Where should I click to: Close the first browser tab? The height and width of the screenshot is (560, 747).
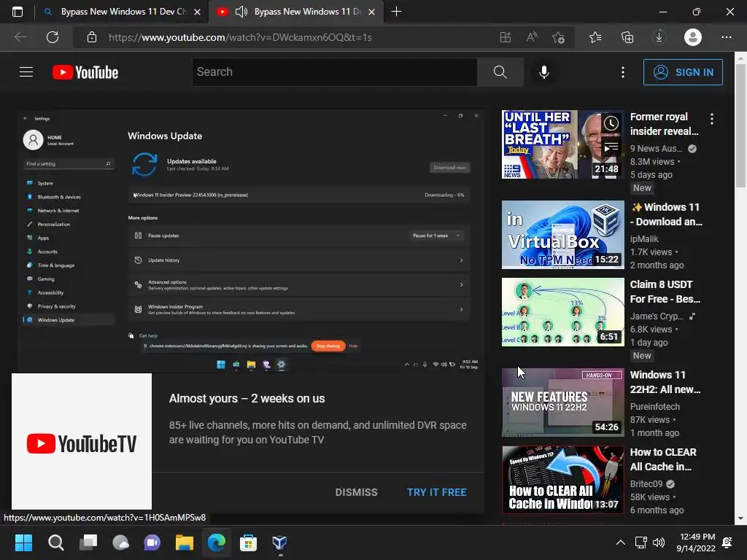pos(197,12)
